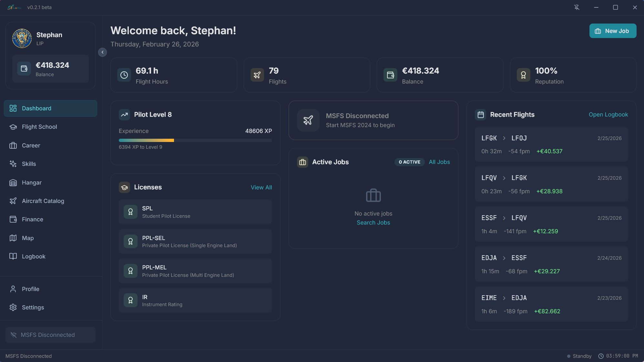View All licenses
This screenshot has height=362, width=644.
[261, 187]
